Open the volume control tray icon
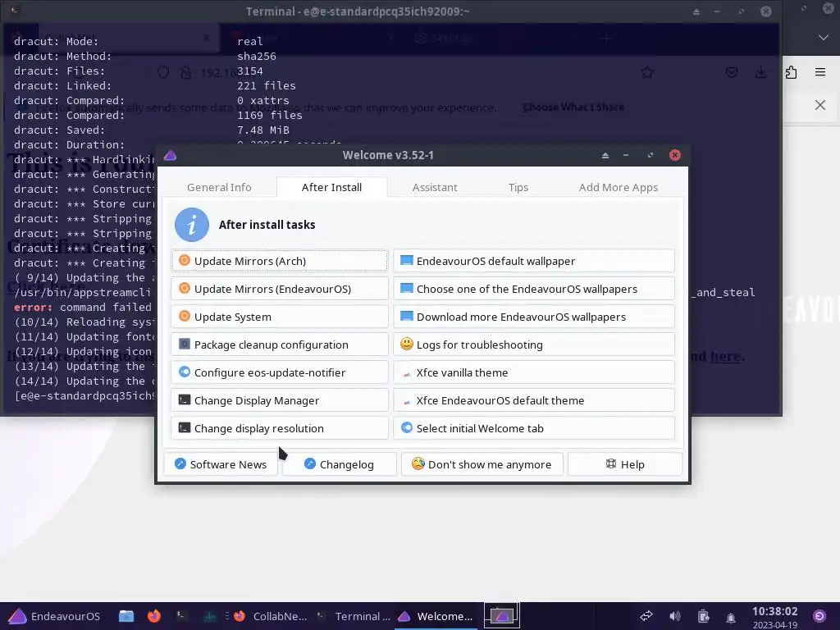This screenshot has width=840, height=630. [x=675, y=616]
